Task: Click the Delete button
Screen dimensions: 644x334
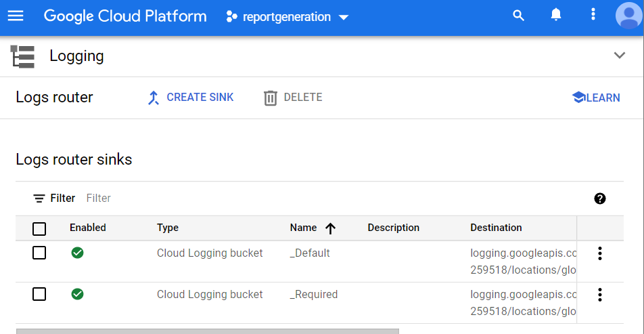Action: 293,98
